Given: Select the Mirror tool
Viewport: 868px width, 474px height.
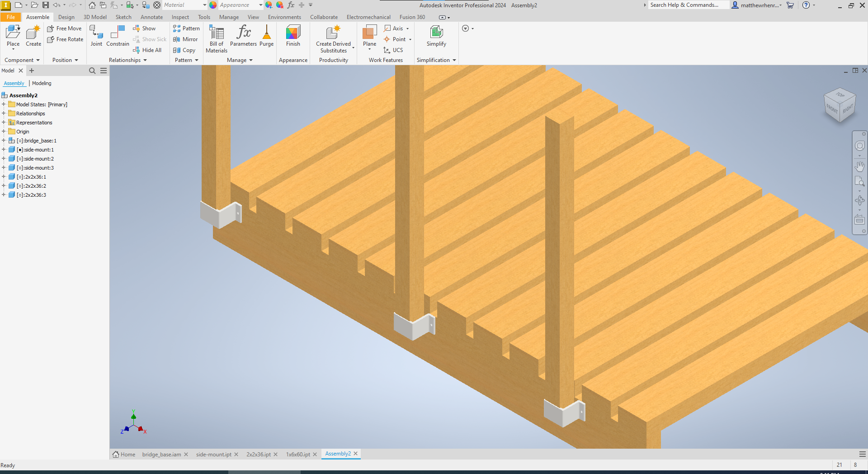Looking at the screenshot, I should pyautogui.click(x=185, y=39).
